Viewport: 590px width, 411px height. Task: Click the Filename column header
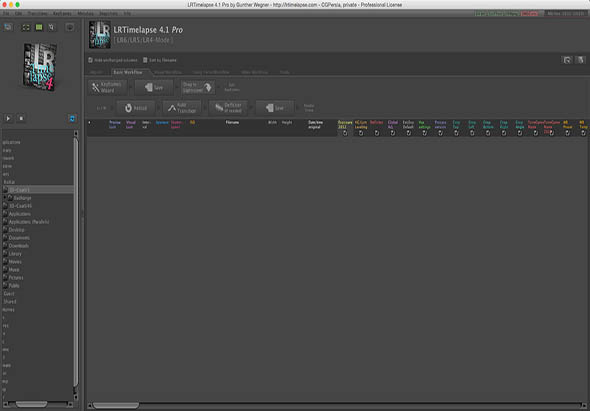[x=232, y=122]
